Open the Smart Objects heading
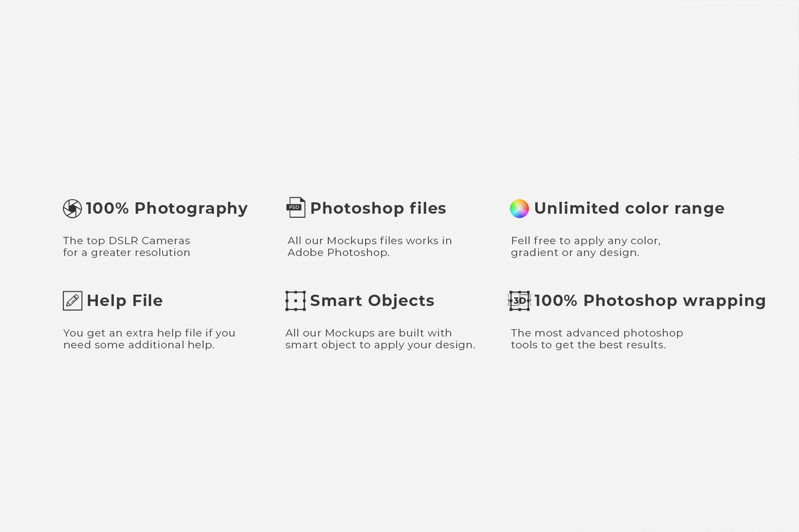799x532 pixels. pyautogui.click(x=372, y=301)
